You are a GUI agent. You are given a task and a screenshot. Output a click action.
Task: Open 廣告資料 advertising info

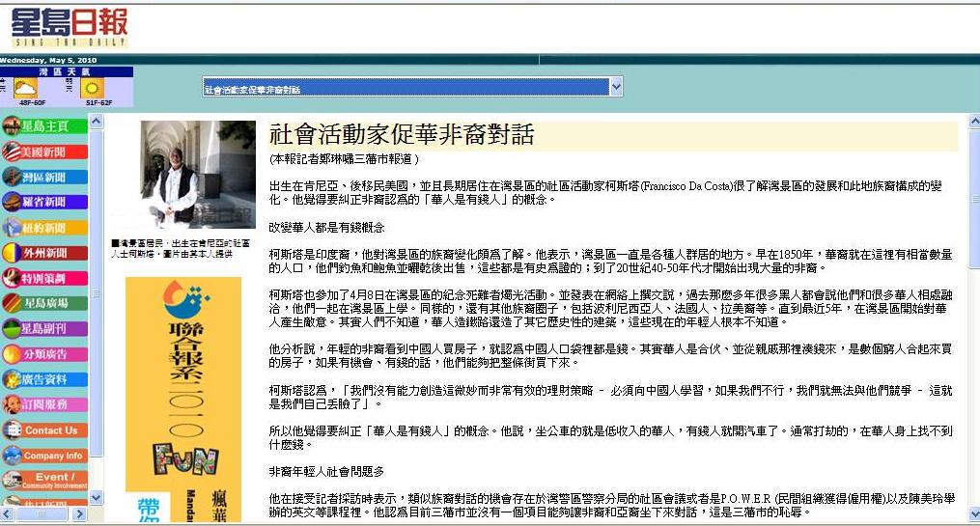tap(44, 379)
